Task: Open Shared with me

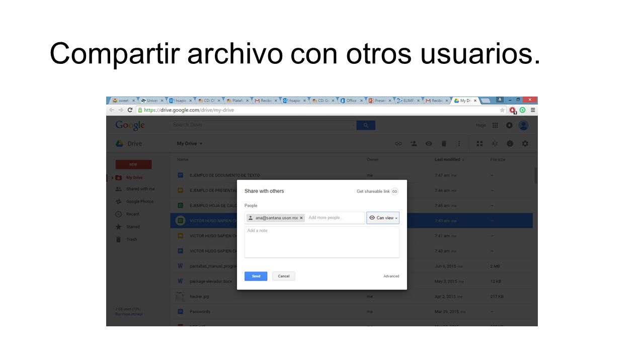Action: (x=140, y=189)
